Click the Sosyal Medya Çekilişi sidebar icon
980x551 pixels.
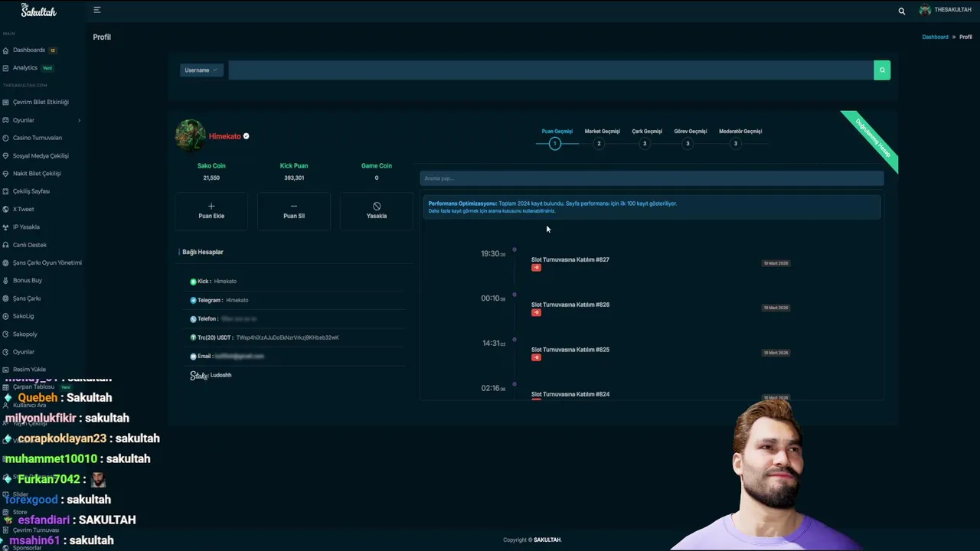[6, 156]
